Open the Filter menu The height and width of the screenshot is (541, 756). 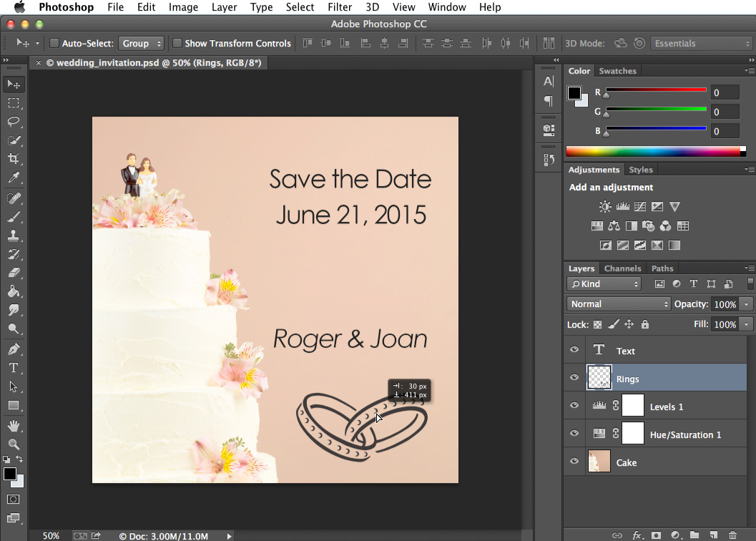[x=339, y=7]
